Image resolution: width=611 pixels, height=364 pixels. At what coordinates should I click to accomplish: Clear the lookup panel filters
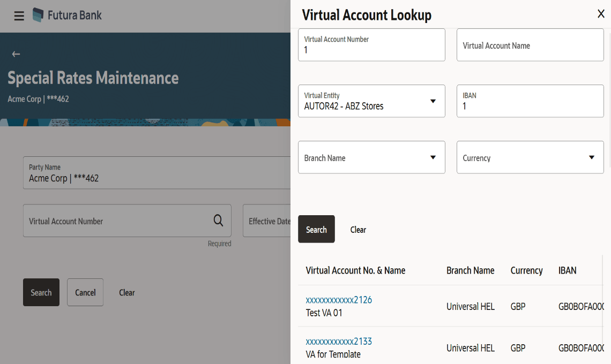(x=358, y=230)
